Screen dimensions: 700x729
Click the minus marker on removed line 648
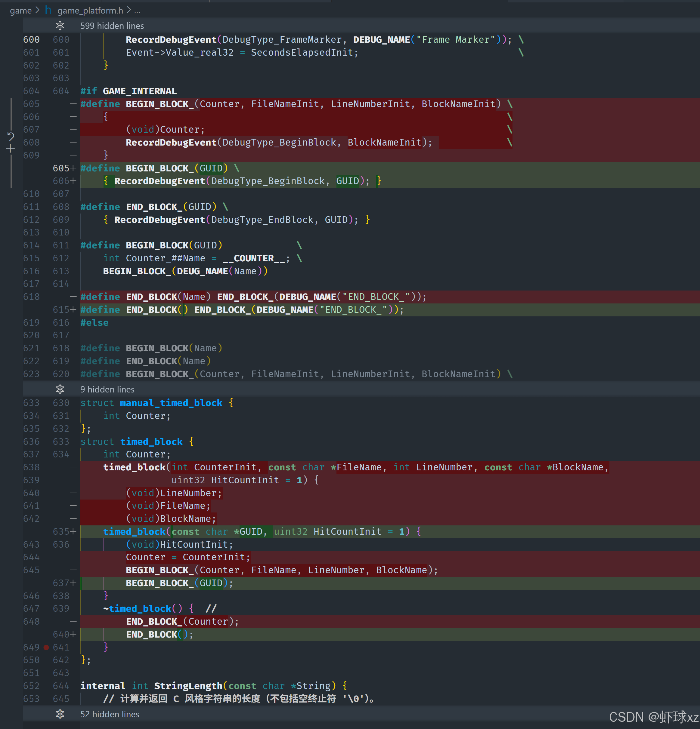(73, 621)
